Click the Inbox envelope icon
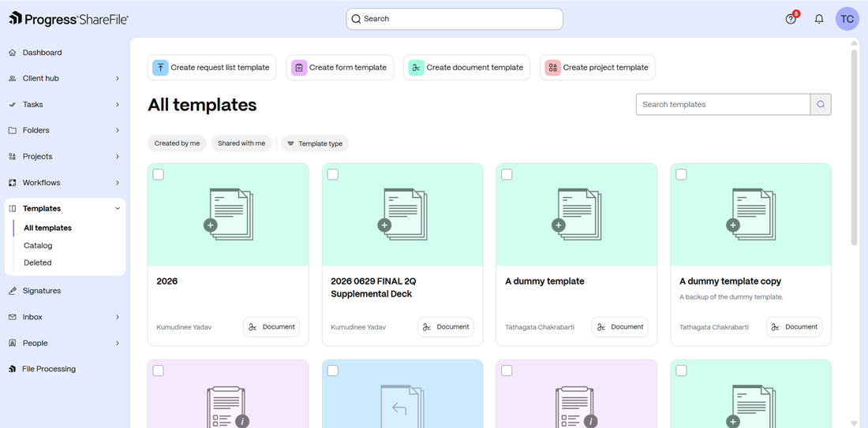868x428 pixels. tap(12, 317)
